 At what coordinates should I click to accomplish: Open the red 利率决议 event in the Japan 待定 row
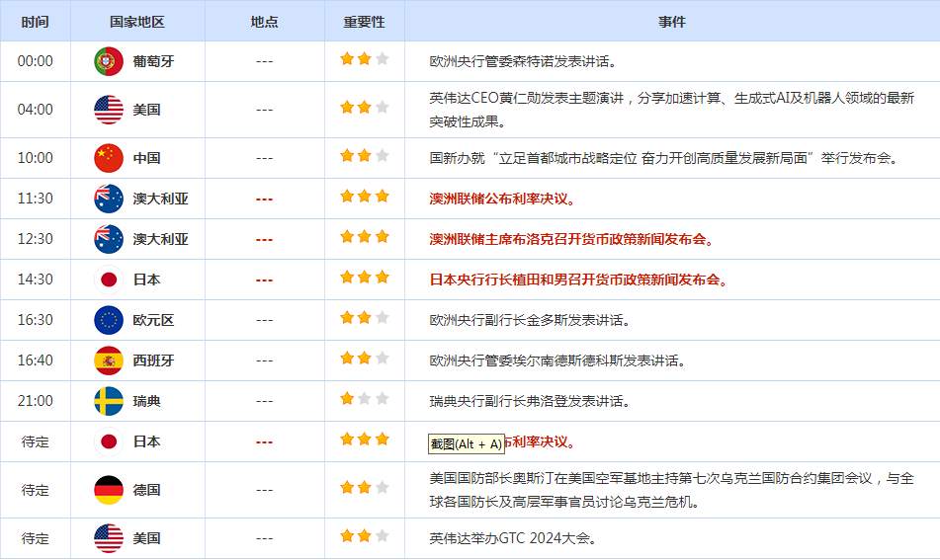point(540,442)
